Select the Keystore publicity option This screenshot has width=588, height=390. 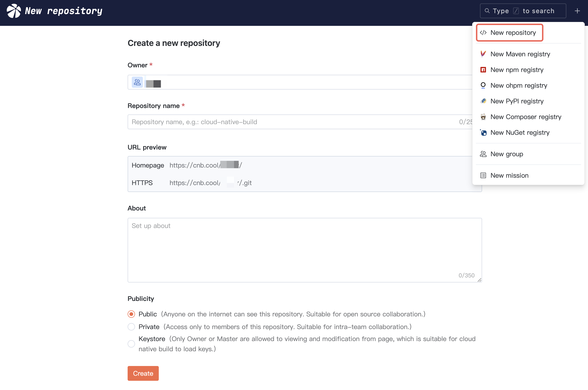[x=131, y=344]
